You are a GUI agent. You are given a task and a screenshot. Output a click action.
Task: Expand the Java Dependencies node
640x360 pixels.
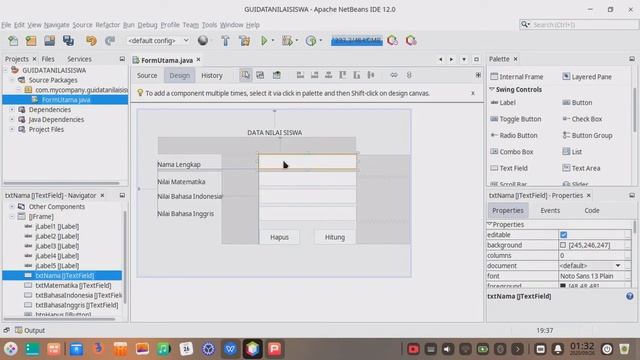point(12,120)
